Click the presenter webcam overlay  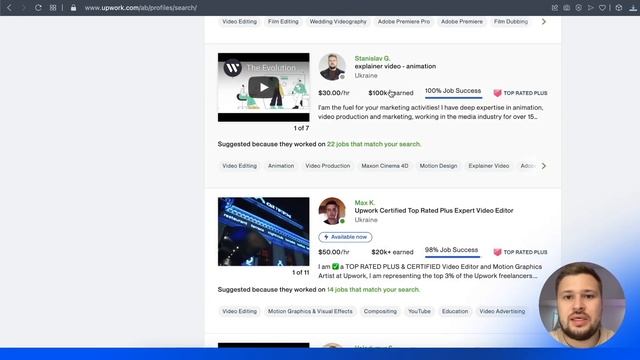click(582, 305)
